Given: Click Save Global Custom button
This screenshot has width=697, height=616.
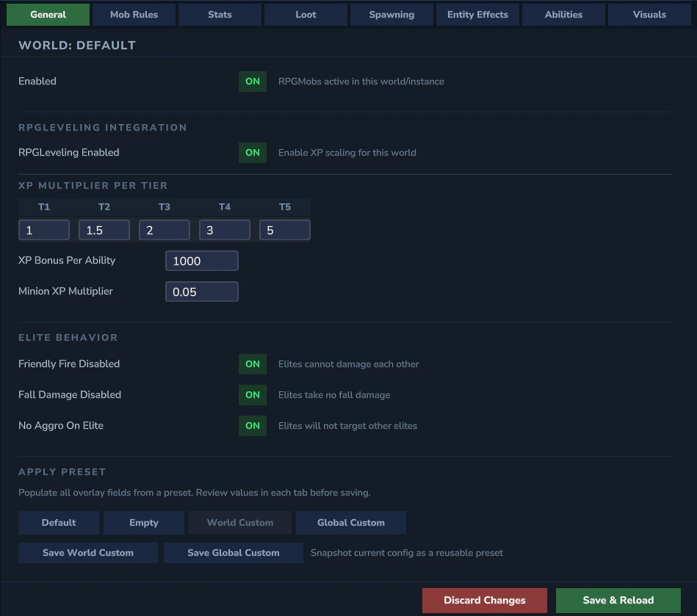Looking at the screenshot, I should click(234, 553).
